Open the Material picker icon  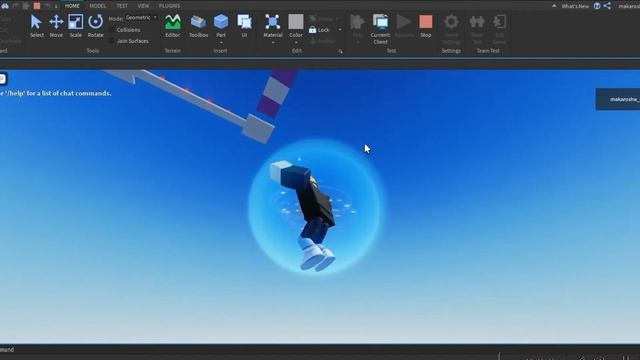tap(272, 22)
